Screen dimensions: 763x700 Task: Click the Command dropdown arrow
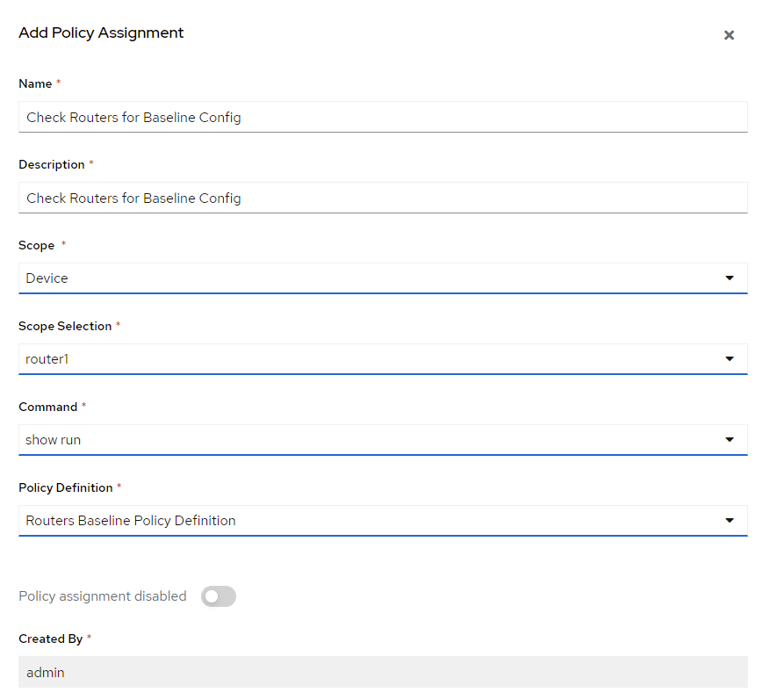(x=729, y=439)
